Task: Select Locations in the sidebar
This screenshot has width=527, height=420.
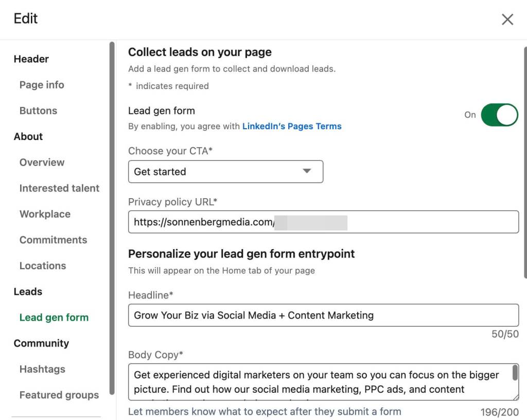Action: (x=43, y=266)
